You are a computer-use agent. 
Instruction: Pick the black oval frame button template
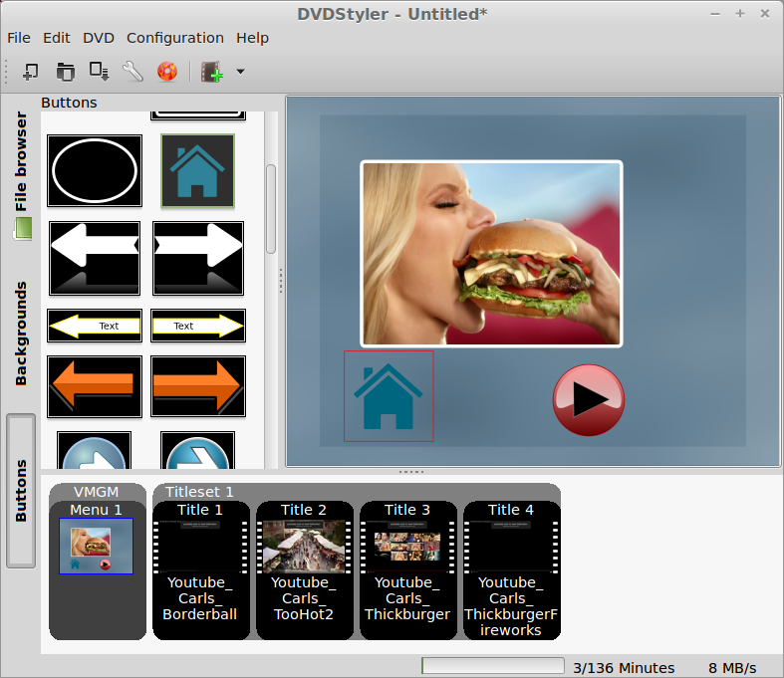(95, 171)
